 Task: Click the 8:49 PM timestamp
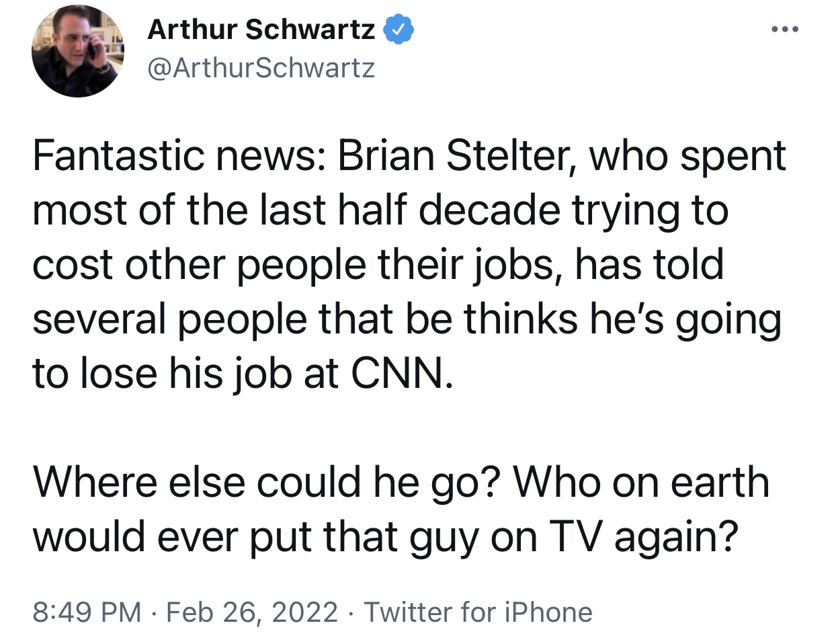87,612
